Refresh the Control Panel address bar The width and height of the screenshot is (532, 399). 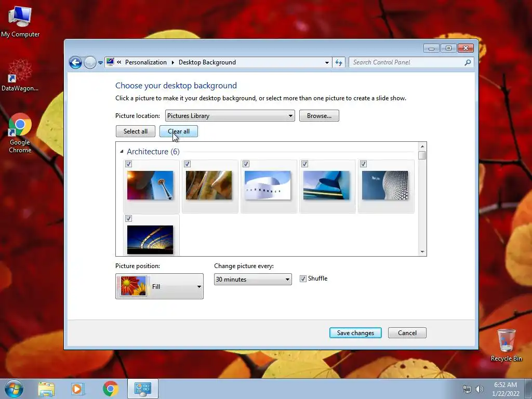(339, 62)
